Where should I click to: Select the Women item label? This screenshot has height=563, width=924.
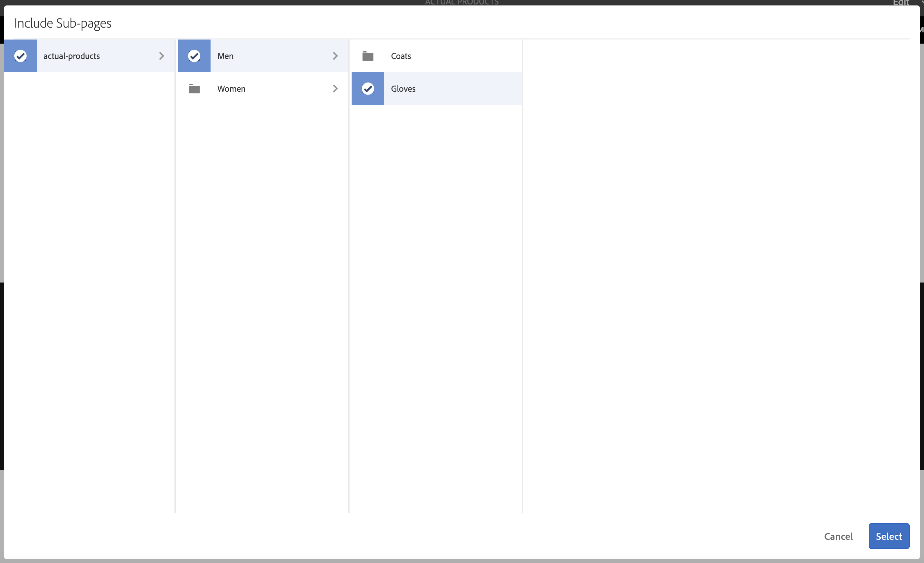[231, 89]
